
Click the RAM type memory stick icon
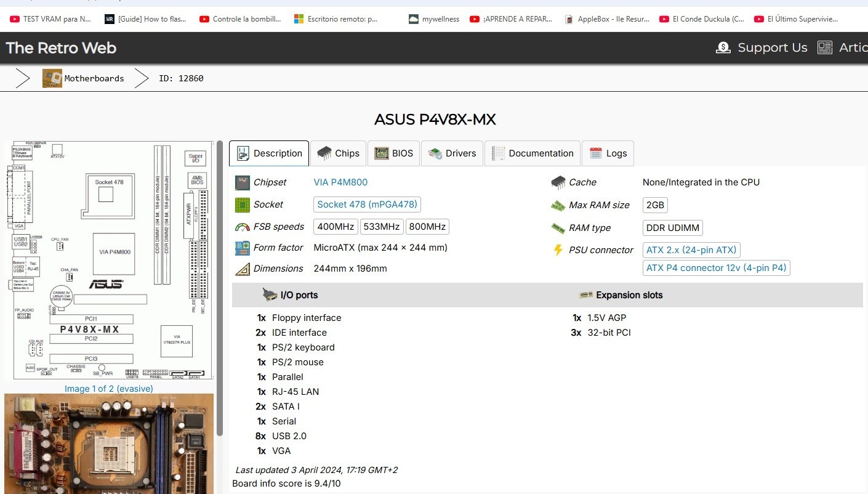558,228
